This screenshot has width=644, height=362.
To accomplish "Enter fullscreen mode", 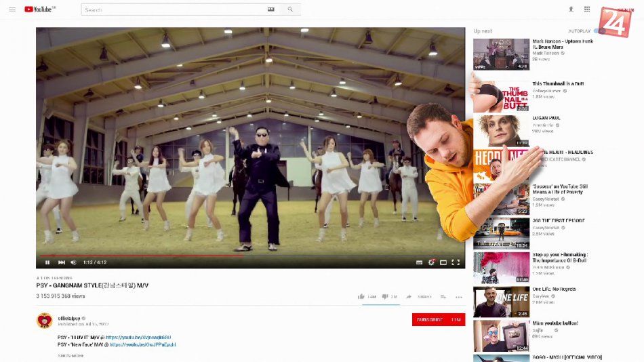I will tap(456, 262).
